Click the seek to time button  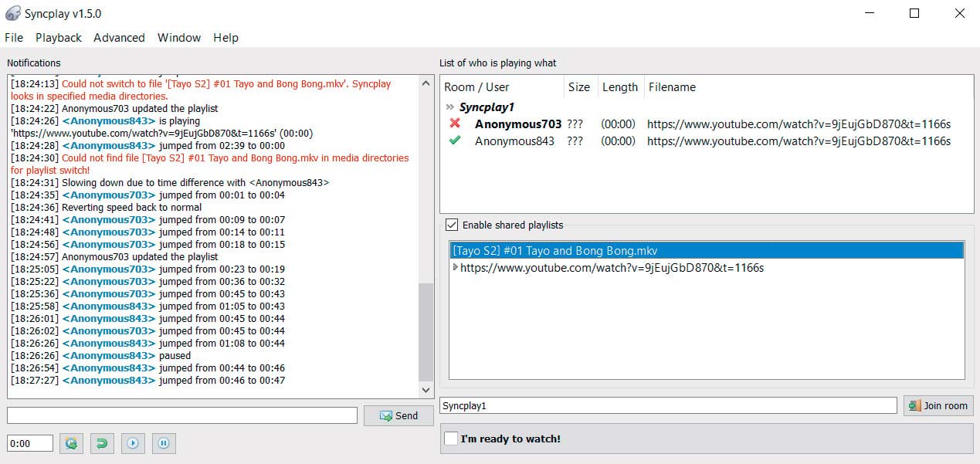72,443
